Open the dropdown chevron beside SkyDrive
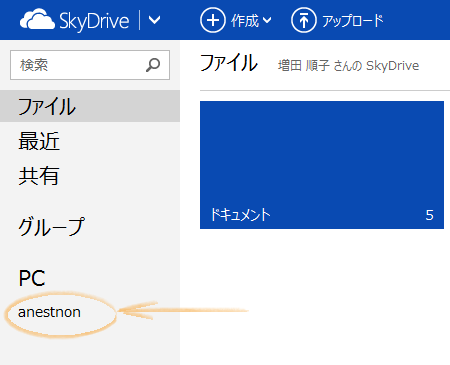 click(x=154, y=20)
